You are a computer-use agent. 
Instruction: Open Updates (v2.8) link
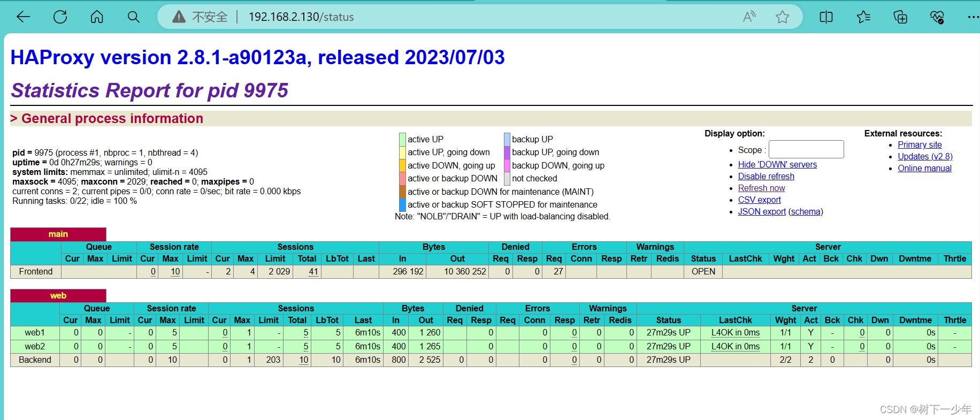pyautogui.click(x=925, y=156)
